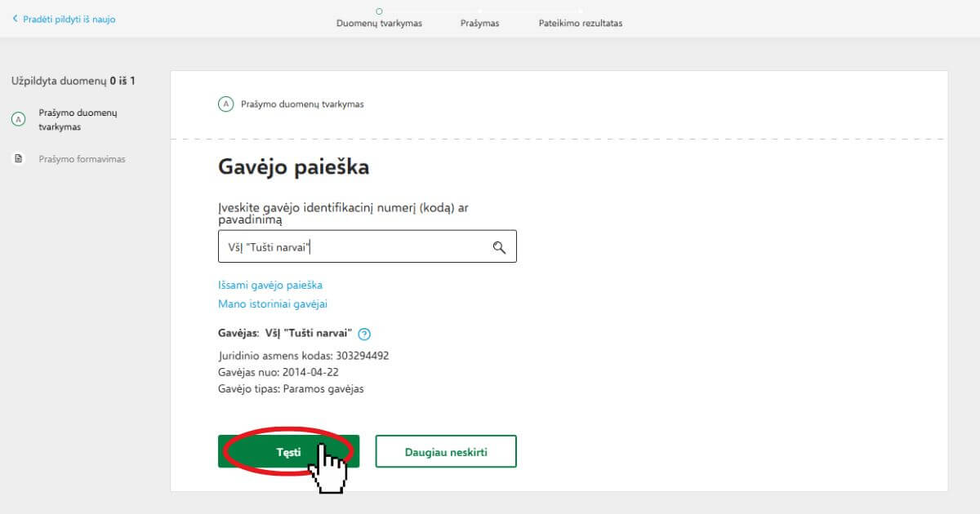
Task: Click the step circle above Duomenų tvarkymas
Action: [x=379, y=11]
